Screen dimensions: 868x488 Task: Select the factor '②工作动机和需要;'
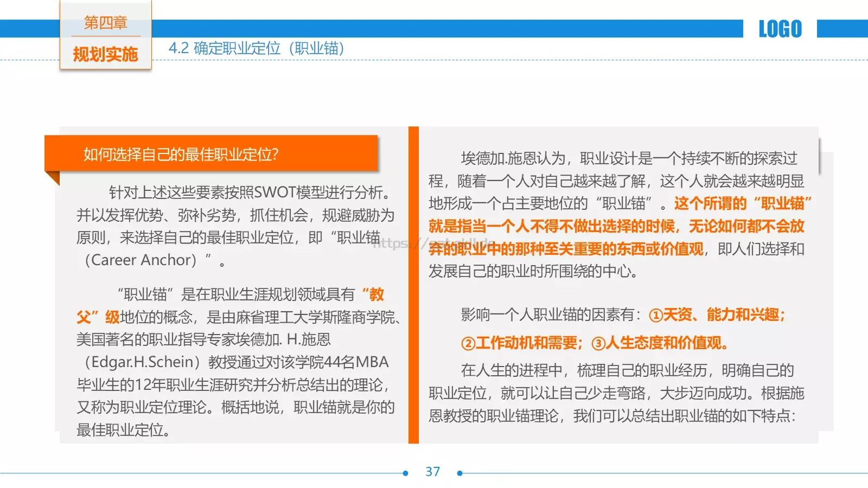[x=522, y=343]
